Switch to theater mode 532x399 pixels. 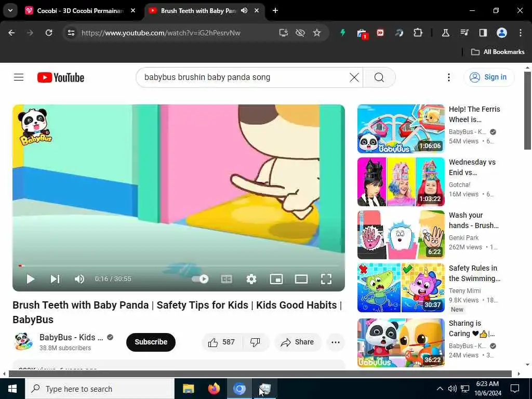301,279
